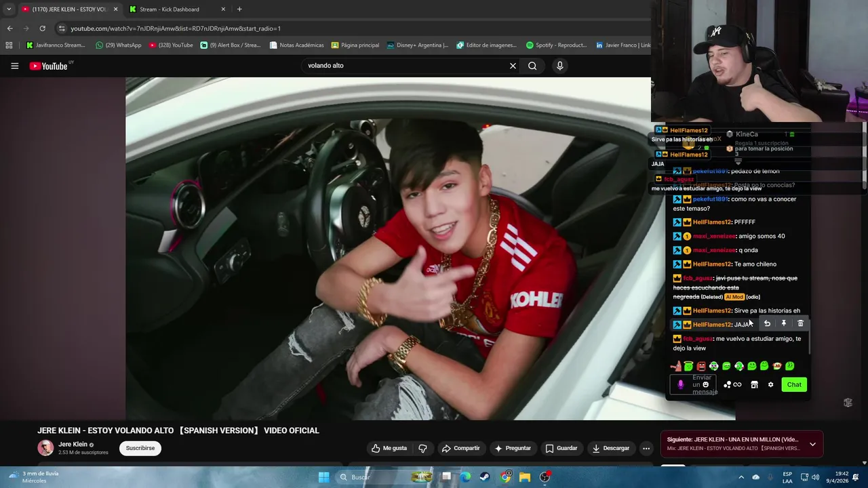Open the emoji picker in message box
This screenshot has width=868, height=488.
[x=706, y=385]
